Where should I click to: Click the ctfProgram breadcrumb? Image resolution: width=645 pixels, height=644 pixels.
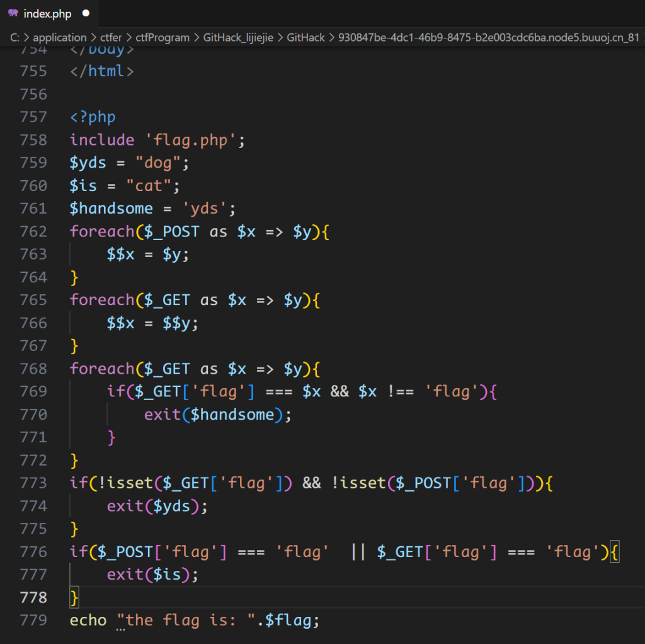pyautogui.click(x=163, y=37)
